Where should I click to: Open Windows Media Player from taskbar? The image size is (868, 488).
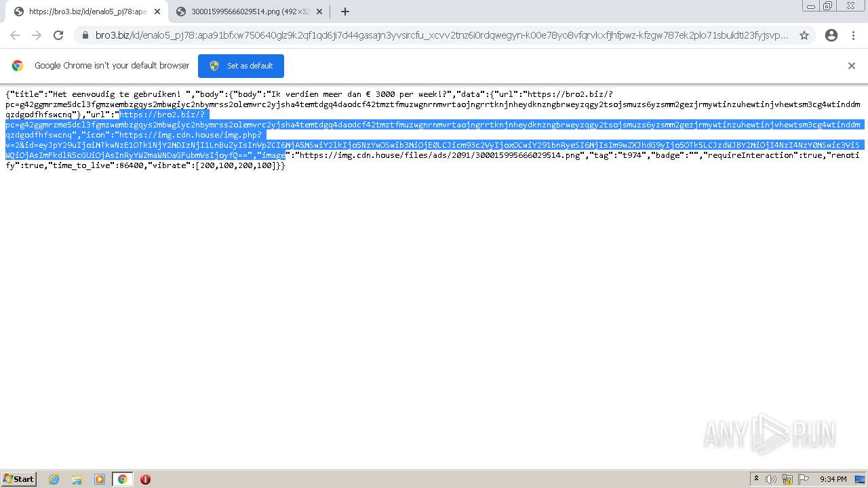100,479
